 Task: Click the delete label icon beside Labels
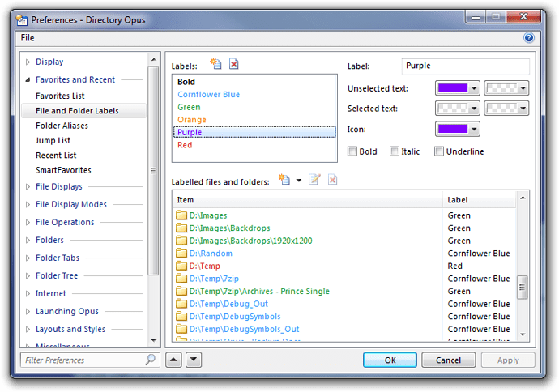[x=233, y=64]
